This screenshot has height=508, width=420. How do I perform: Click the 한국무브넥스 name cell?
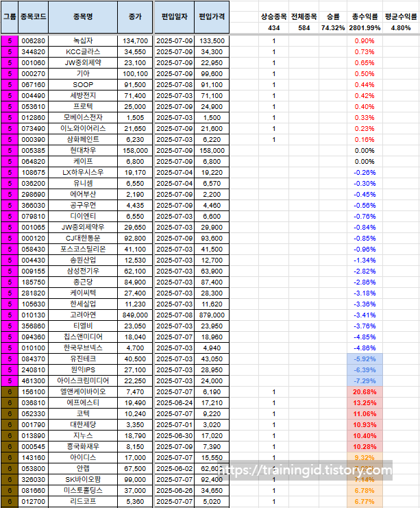(83, 348)
